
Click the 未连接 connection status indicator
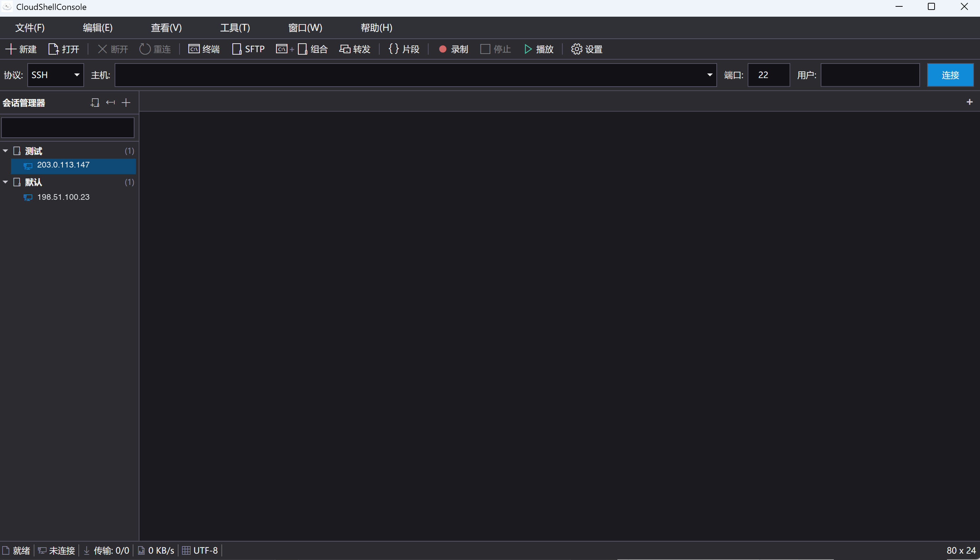56,551
